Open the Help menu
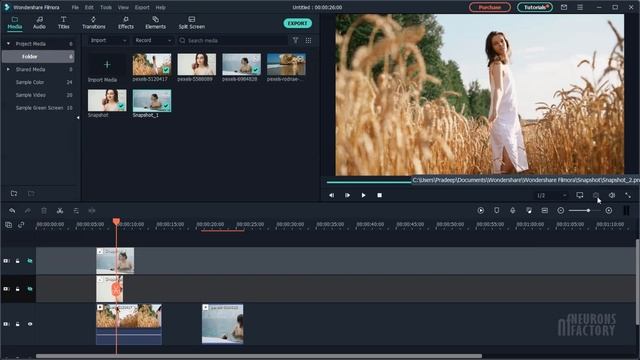 coord(161,7)
